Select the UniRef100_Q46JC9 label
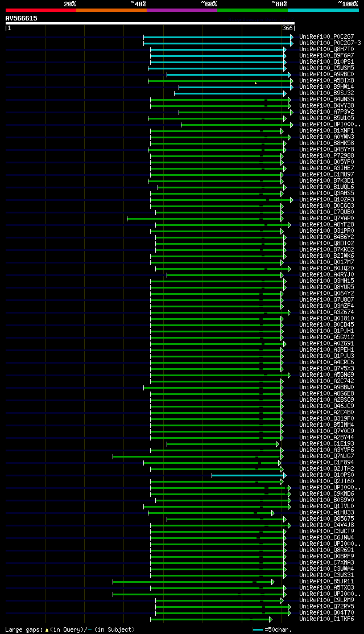364x634 pixels. coord(327,406)
